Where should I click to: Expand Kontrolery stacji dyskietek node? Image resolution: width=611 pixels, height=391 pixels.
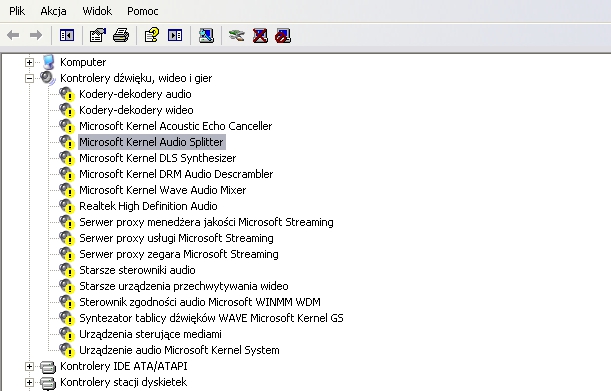click(x=29, y=382)
